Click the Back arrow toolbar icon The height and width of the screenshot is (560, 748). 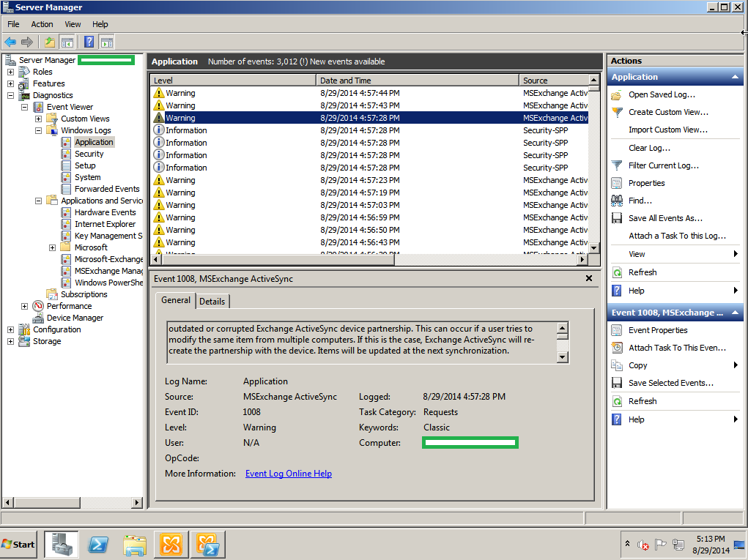pos(10,42)
